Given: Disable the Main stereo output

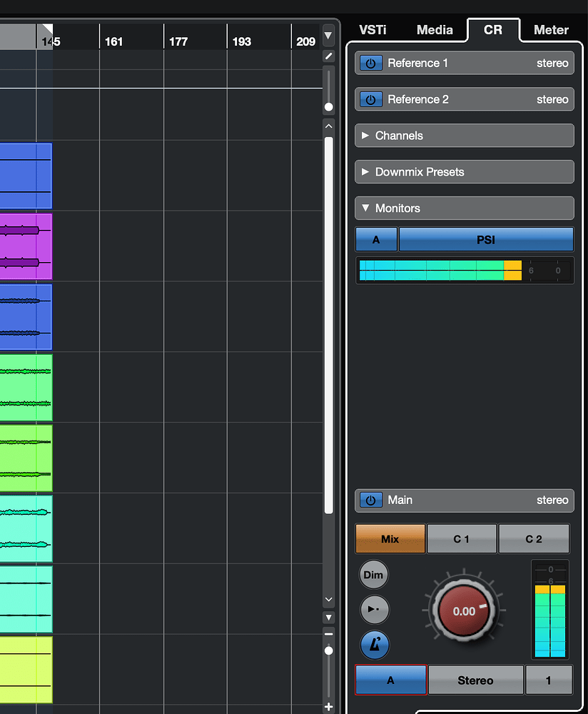Looking at the screenshot, I should 370,501.
